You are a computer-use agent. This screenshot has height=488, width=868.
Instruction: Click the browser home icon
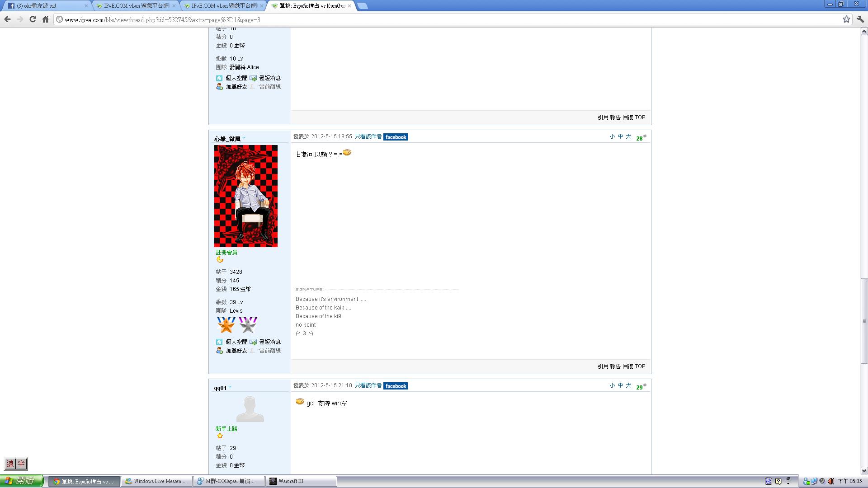[45, 19]
